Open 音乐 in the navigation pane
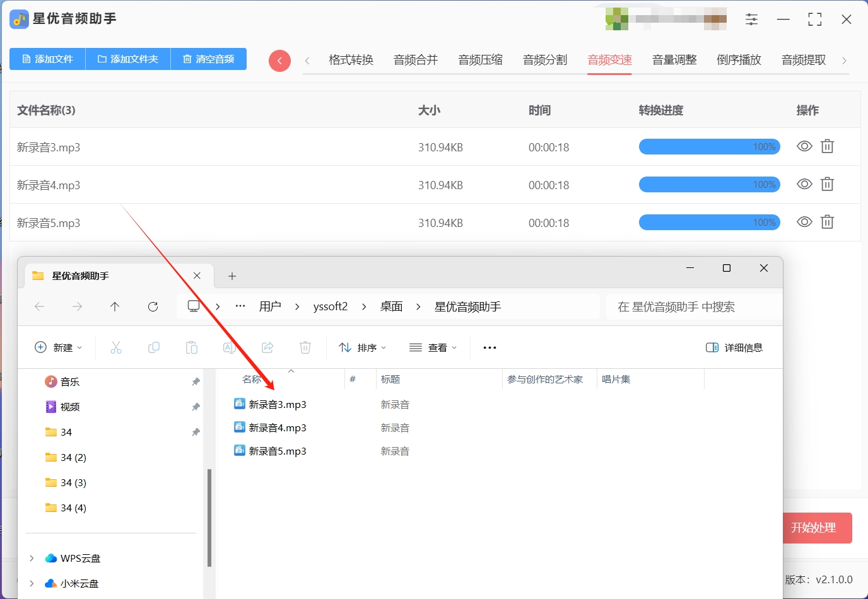 click(70, 381)
